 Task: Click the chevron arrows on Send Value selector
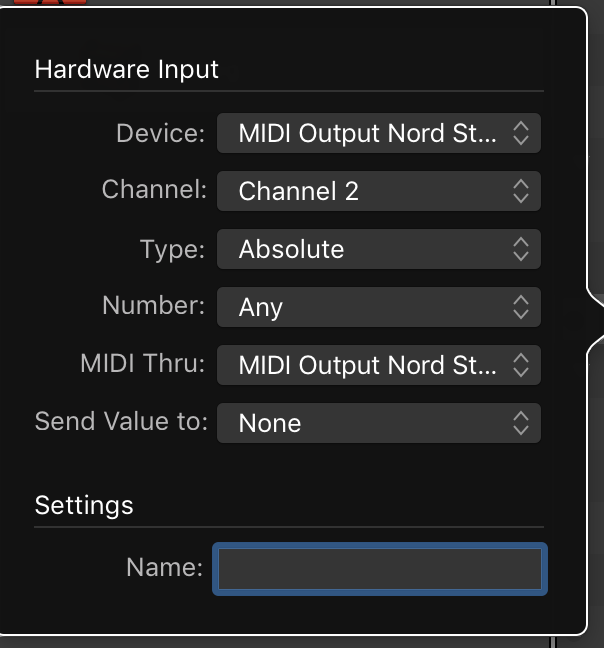point(520,423)
